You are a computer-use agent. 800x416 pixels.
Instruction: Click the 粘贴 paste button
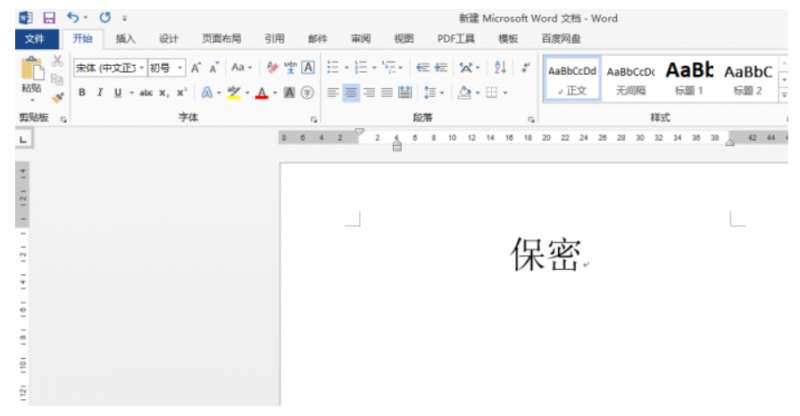click(31, 87)
